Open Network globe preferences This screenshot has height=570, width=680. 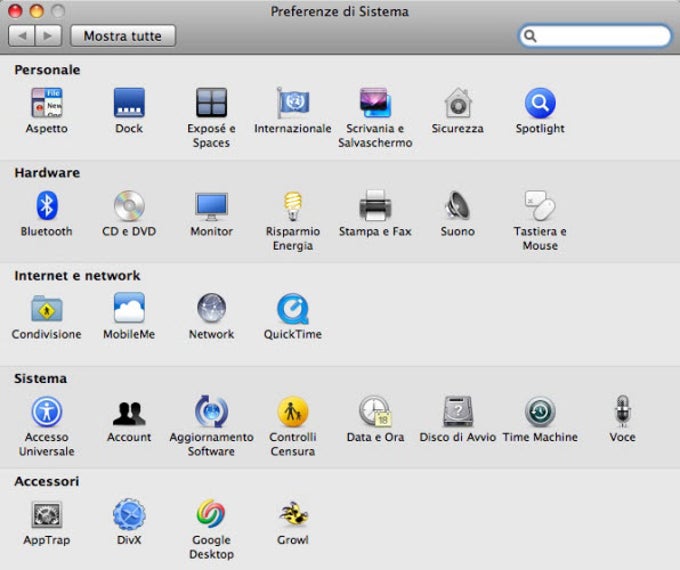point(211,308)
